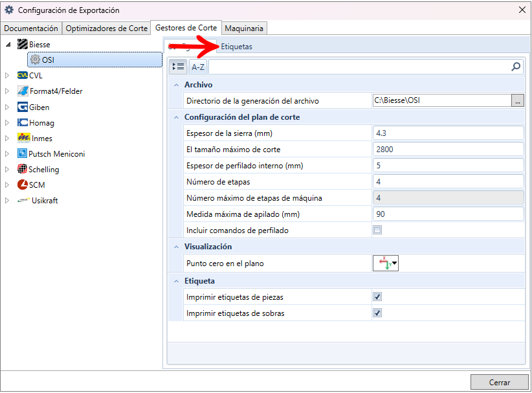The image size is (532, 393).
Task: Collapse the Etiqueta section
Action: coord(176,281)
